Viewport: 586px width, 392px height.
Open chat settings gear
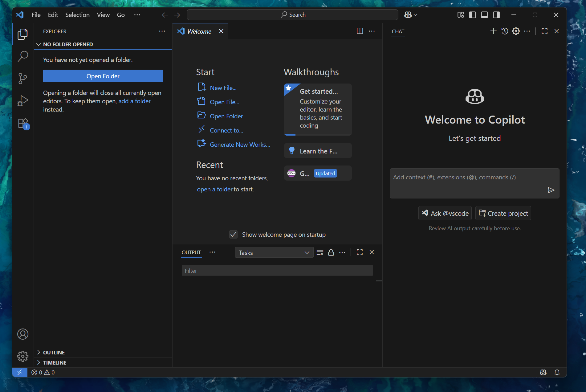[516, 31]
